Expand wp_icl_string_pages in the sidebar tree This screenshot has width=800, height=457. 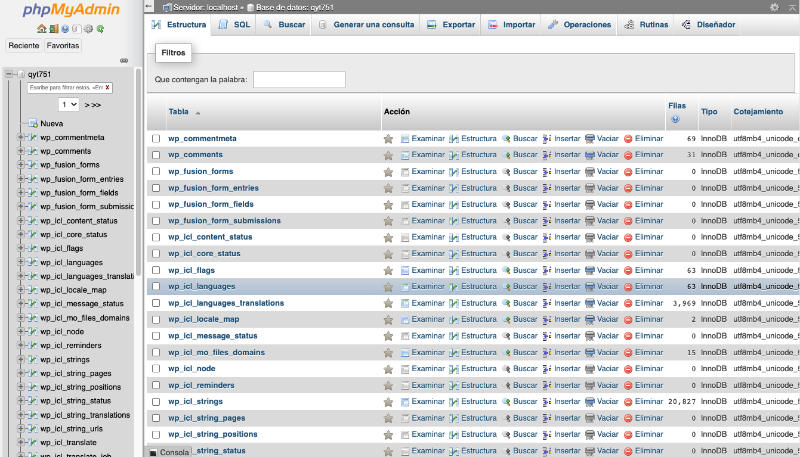point(21,373)
